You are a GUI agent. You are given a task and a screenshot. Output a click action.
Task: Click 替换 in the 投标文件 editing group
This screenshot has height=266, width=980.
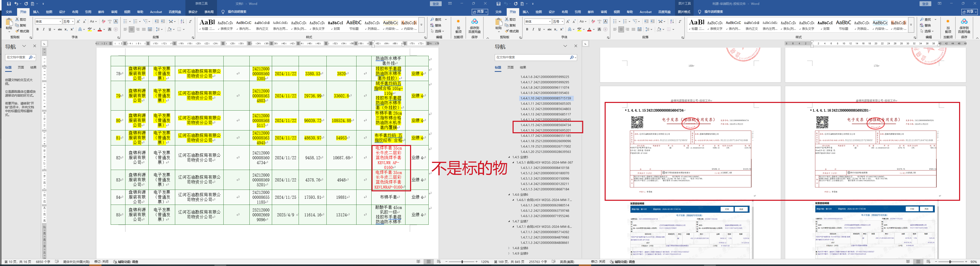(x=926, y=25)
